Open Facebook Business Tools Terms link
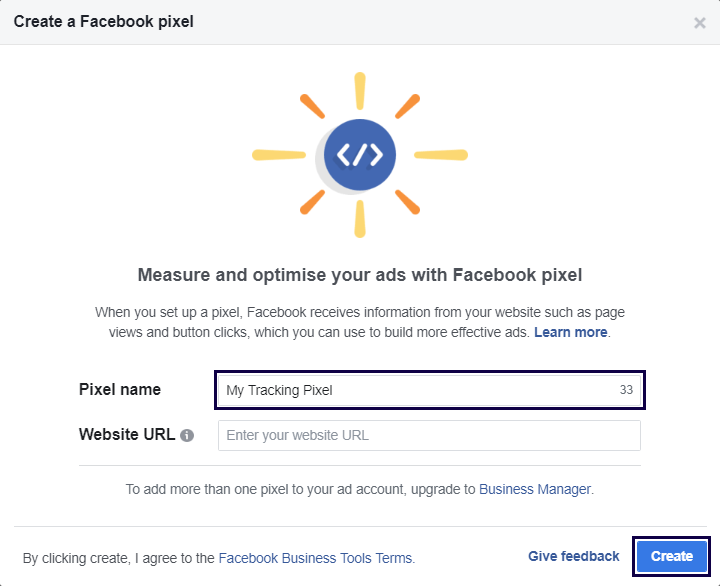The width and height of the screenshot is (720, 586). pos(315,558)
